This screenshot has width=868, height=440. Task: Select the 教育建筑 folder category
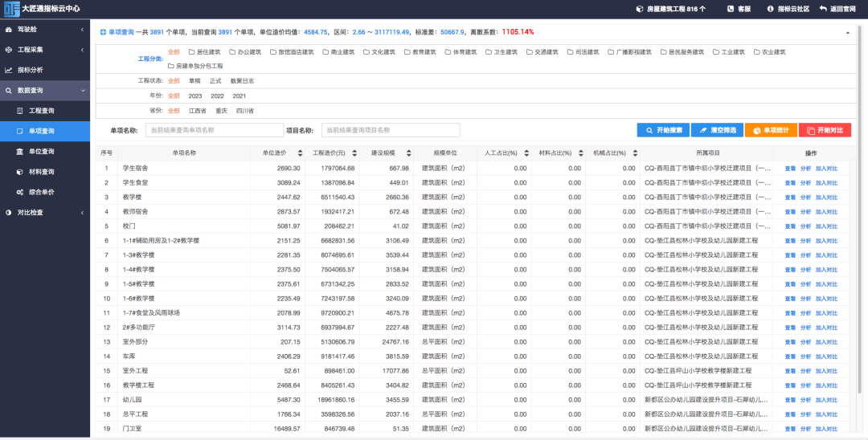(x=420, y=52)
